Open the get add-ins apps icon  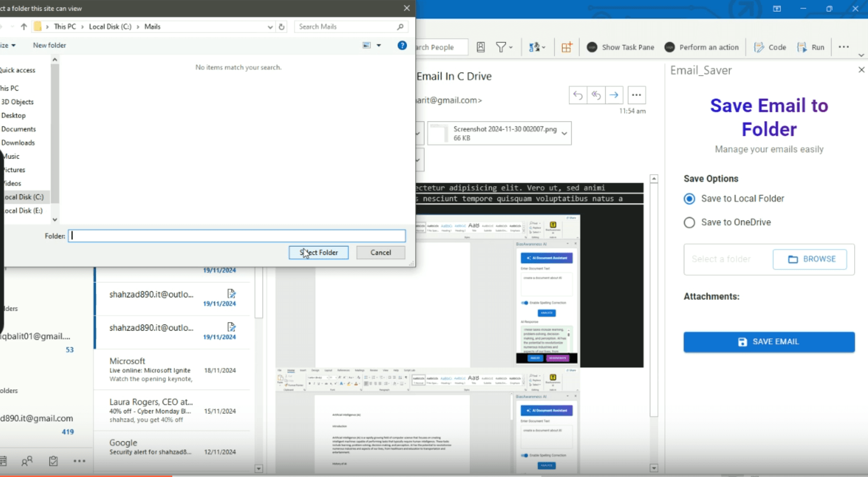(x=566, y=47)
